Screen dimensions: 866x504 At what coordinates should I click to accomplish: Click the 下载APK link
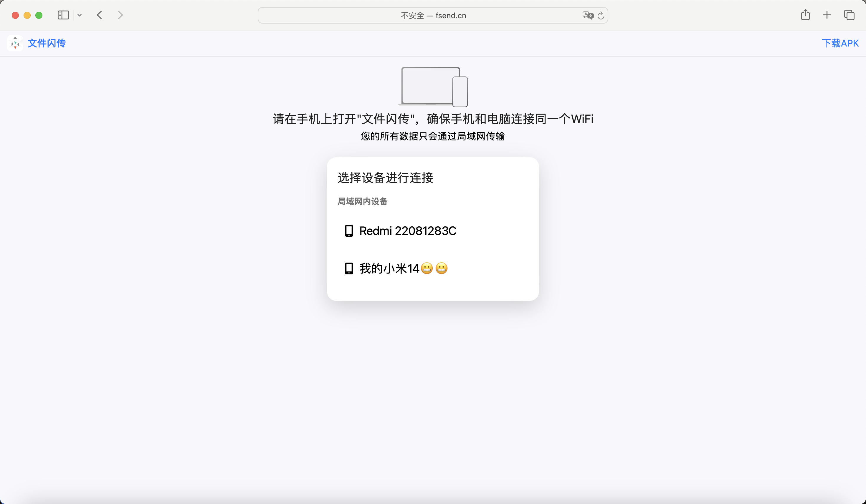click(840, 43)
